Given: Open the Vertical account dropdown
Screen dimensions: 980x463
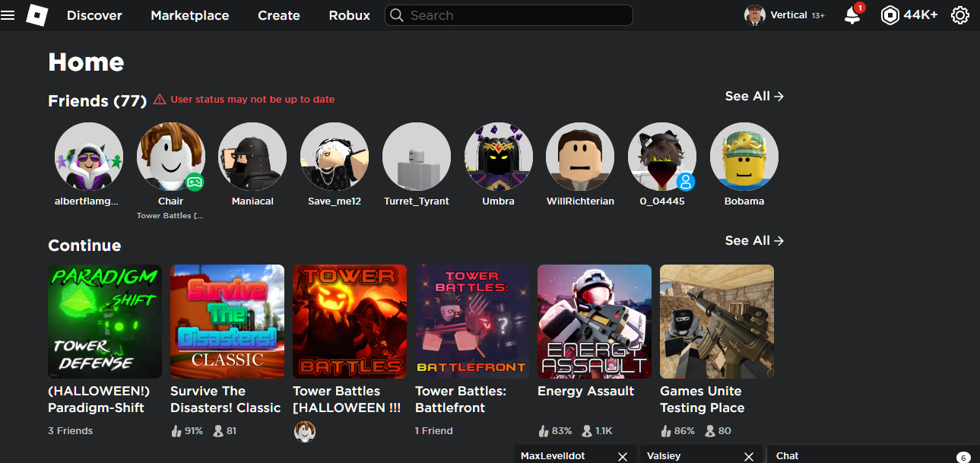Looking at the screenshot, I should click(785, 14).
